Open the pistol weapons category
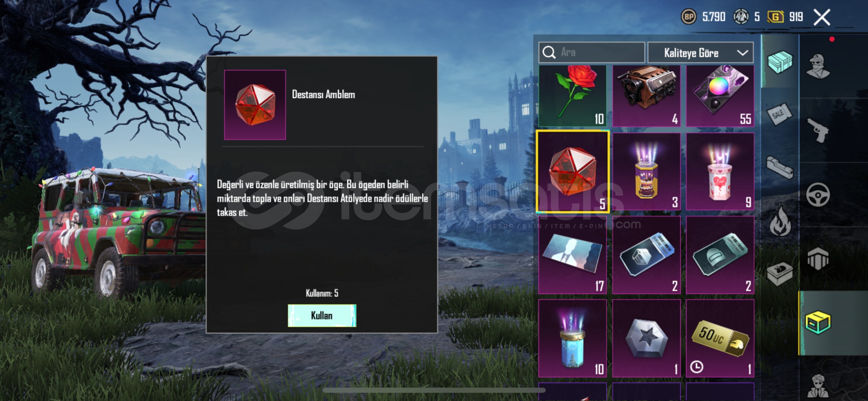868x401 pixels. (x=818, y=130)
